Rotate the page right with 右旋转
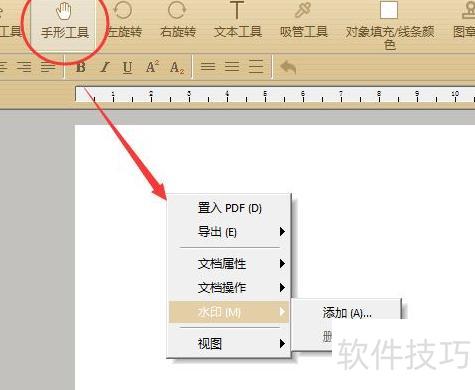 (x=178, y=20)
